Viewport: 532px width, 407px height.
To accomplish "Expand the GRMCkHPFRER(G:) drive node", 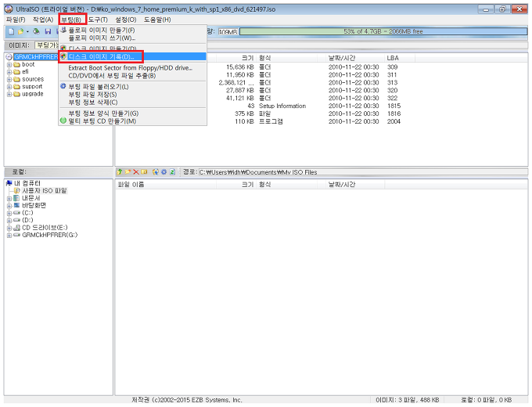I will click(9, 236).
